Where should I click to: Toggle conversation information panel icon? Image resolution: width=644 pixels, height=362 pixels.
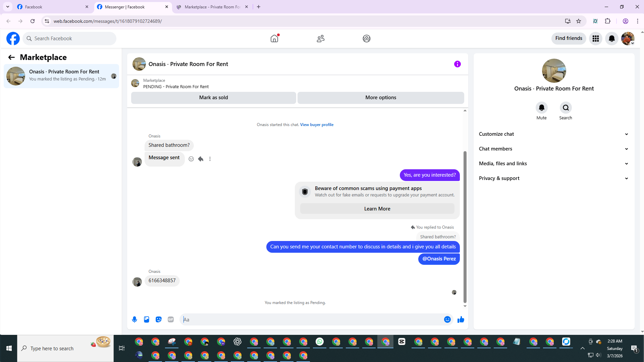457,64
